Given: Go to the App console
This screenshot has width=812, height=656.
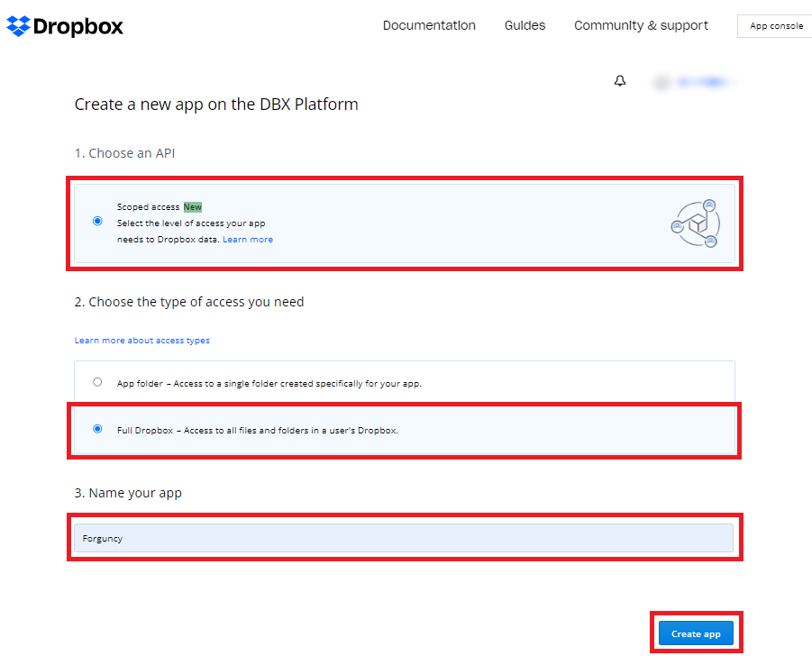Looking at the screenshot, I should click(x=776, y=26).
